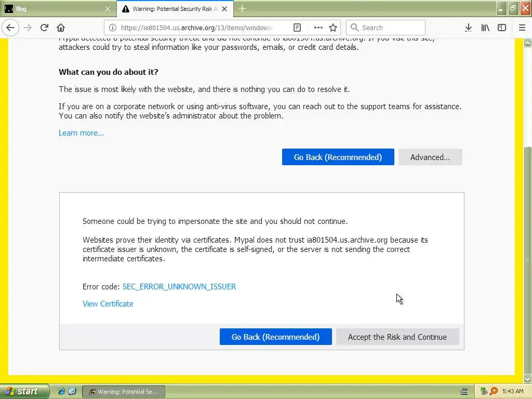
Task: Click the network tray icon
Action: pos(484,392)
